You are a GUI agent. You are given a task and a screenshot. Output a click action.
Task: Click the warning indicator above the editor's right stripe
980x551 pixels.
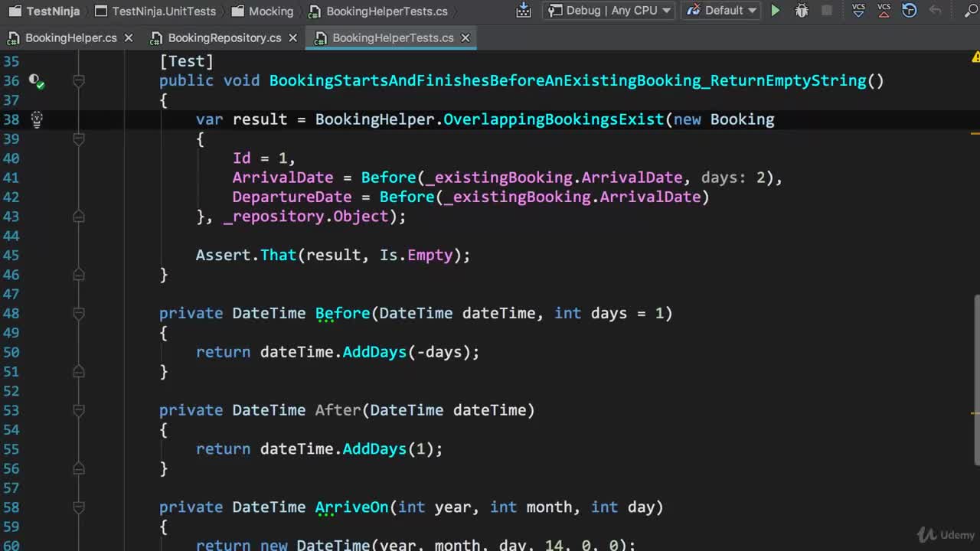[975, 57]
